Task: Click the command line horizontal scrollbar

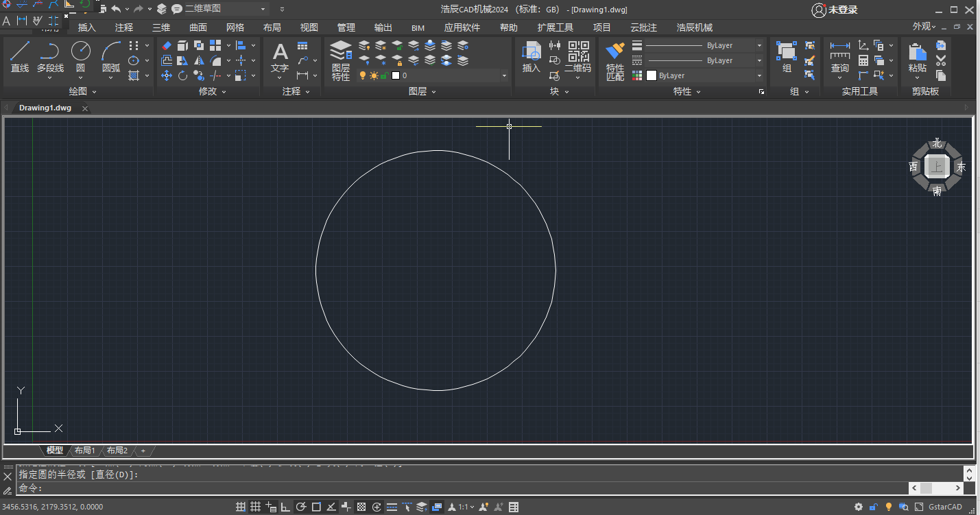Action: (x=935, y=488)
